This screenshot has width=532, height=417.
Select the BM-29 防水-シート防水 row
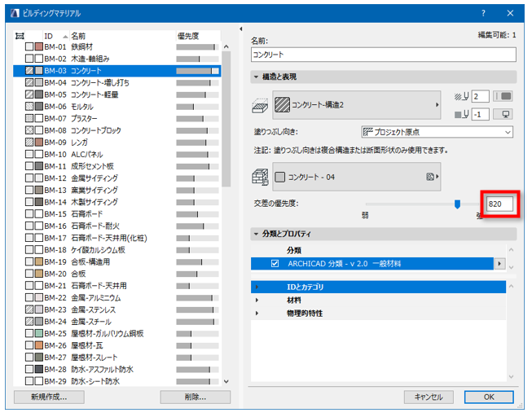click(117, 381)
